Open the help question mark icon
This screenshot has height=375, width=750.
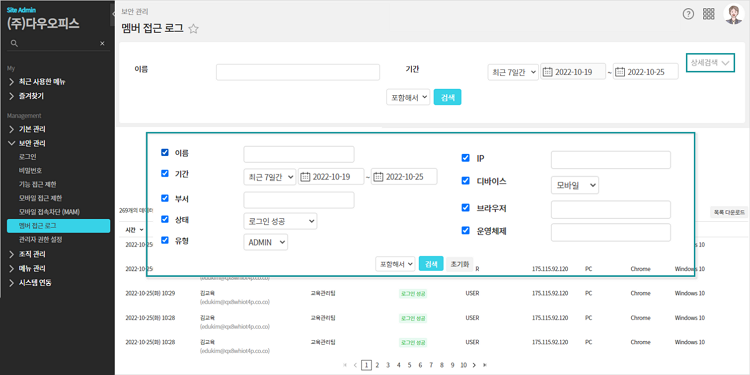tap(688, 14)
